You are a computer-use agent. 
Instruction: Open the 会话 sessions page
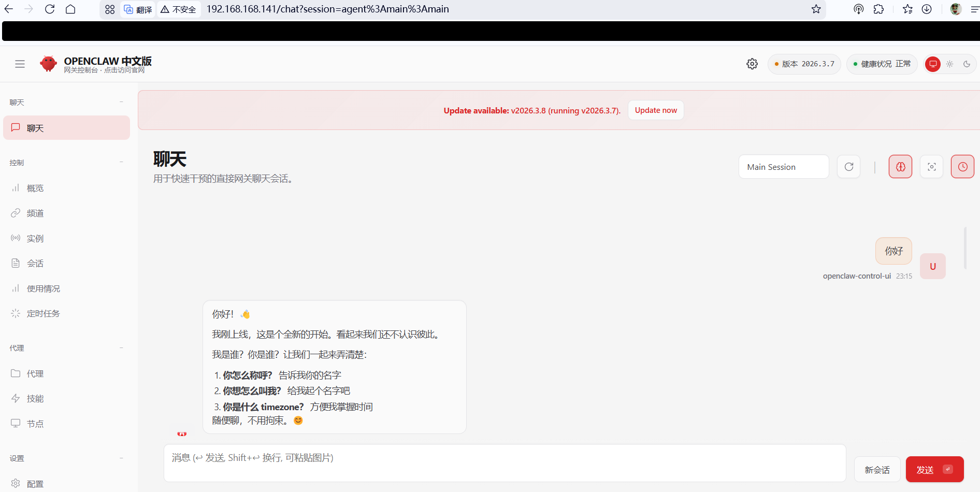pyautogui.click(x=66, y=263)
